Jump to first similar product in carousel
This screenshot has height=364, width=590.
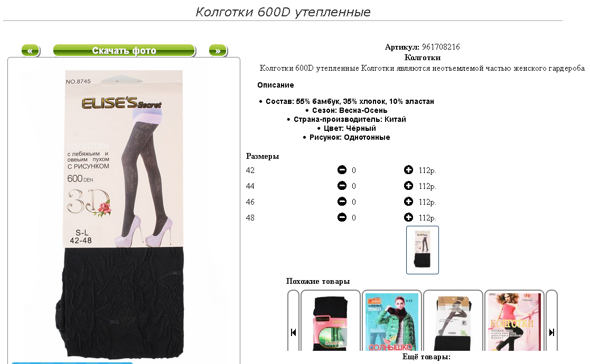pyautogui.click(x=294, y=332)
